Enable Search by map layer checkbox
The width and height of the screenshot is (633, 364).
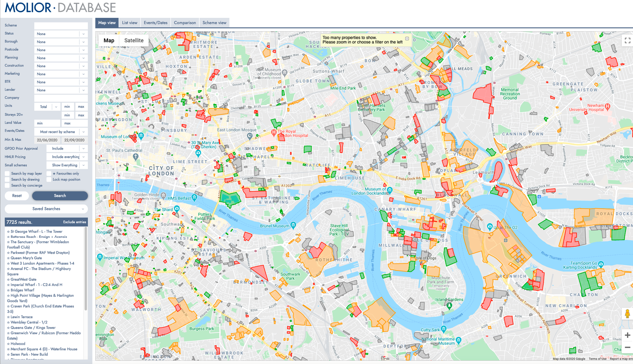tap(7, 173)
